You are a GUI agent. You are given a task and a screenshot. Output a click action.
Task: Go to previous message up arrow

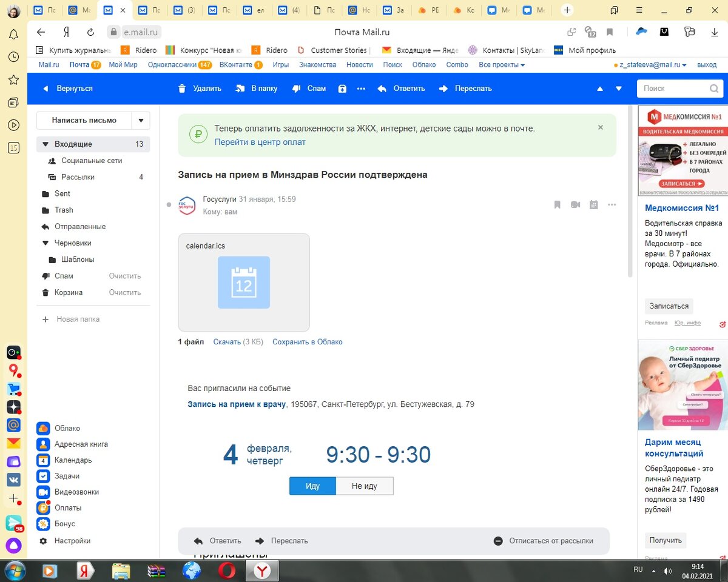(600, 89)
